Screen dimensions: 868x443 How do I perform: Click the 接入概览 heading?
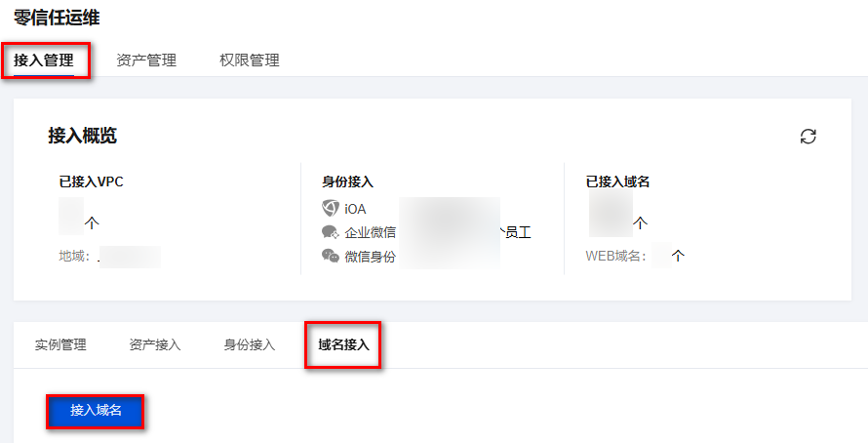click(x=83, y=136)
